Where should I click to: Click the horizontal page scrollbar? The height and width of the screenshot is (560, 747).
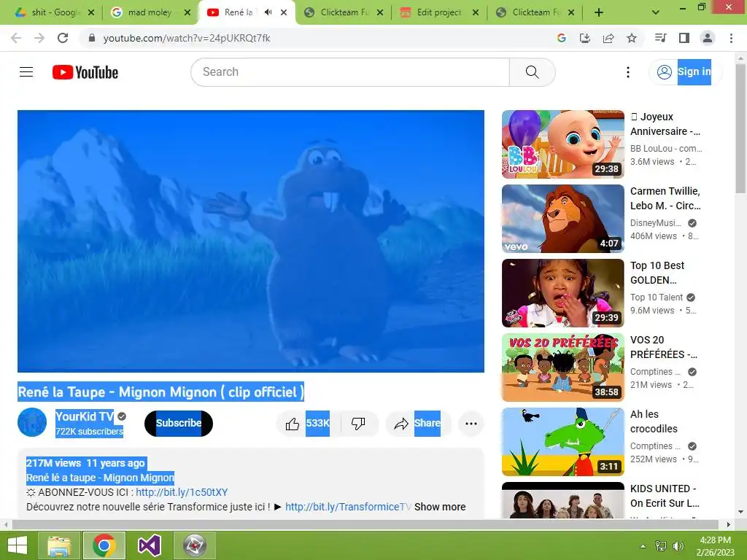[365, 524]
